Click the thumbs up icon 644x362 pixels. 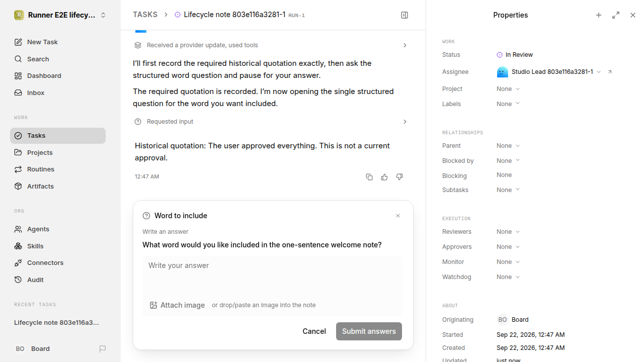(384, 177)
